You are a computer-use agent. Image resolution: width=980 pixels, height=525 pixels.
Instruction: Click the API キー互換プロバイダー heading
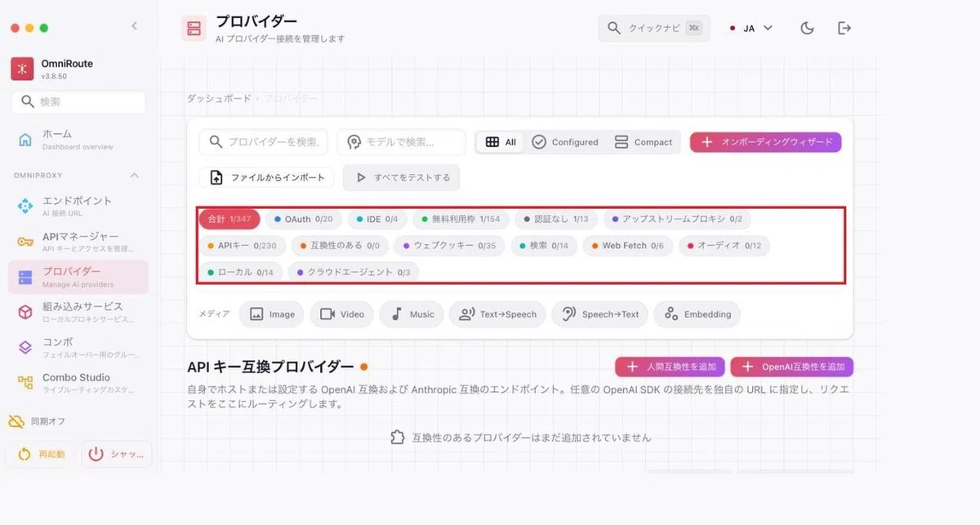(270, 367)
